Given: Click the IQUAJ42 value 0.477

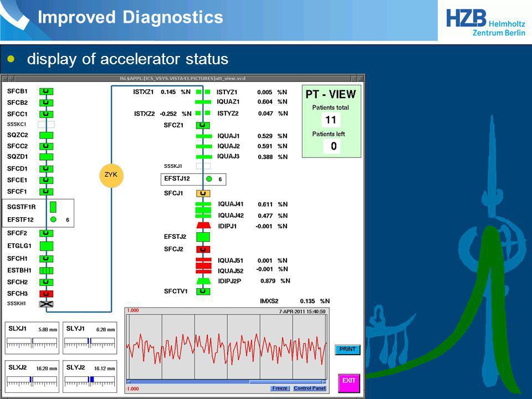Looking at the screenshot, I should pos(265,216).
